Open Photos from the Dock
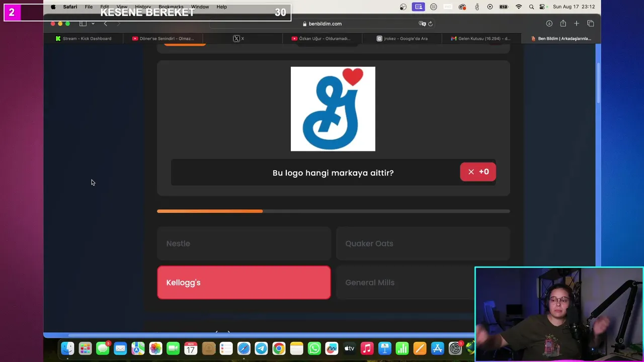The image size is (644, 362). [155, 348]
